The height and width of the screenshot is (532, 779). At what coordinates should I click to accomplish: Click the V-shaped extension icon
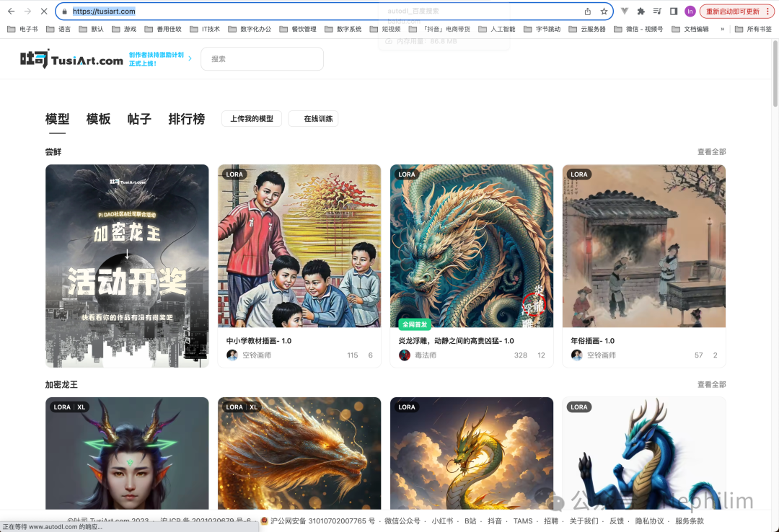click(x=625, y=11)
